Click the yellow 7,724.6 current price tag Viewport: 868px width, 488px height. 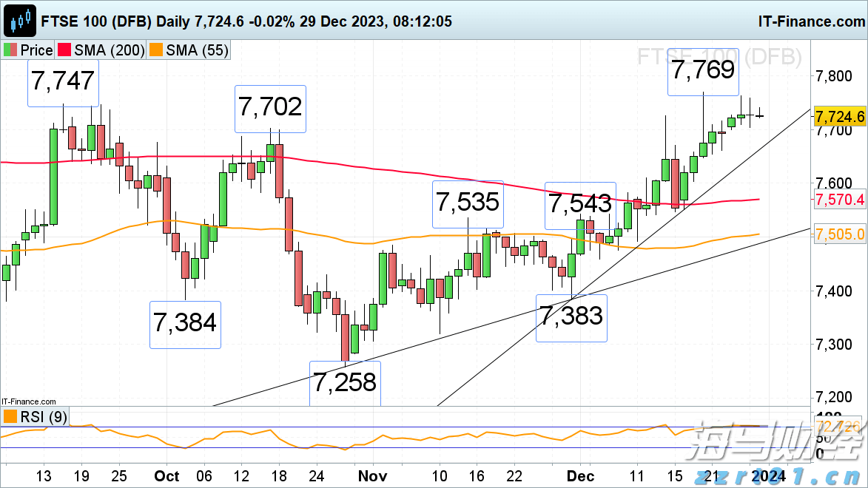(839, 117)
